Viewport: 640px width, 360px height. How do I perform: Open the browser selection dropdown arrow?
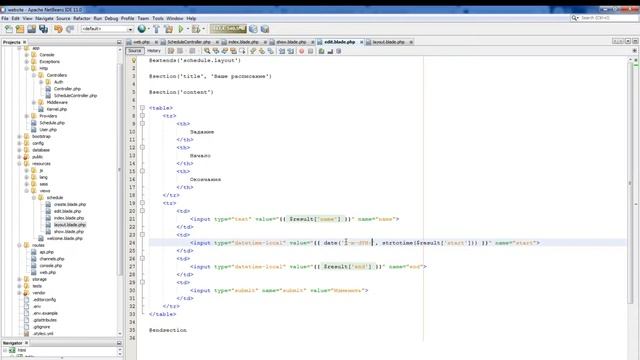[148, 29]
